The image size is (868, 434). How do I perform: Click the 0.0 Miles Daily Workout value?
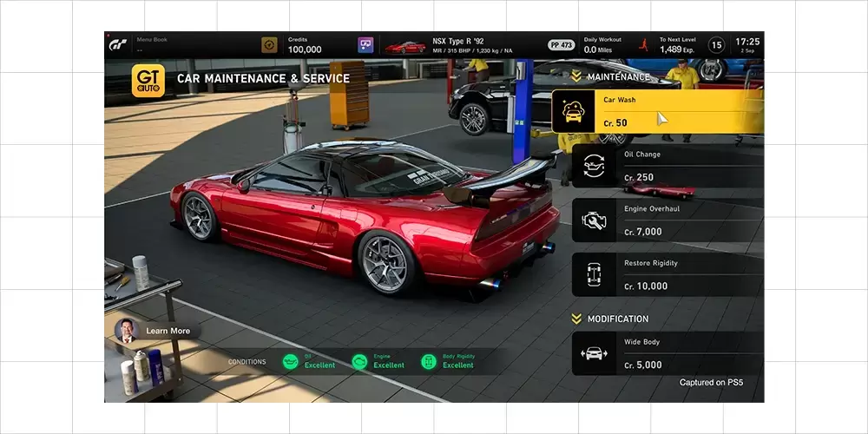[x=600, y=49]
